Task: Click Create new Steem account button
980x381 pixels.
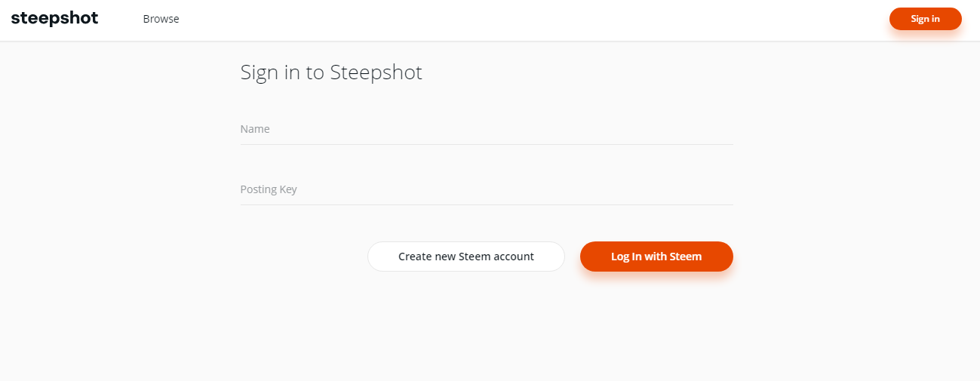Action: pyautogui.click(x=466, y=257)
